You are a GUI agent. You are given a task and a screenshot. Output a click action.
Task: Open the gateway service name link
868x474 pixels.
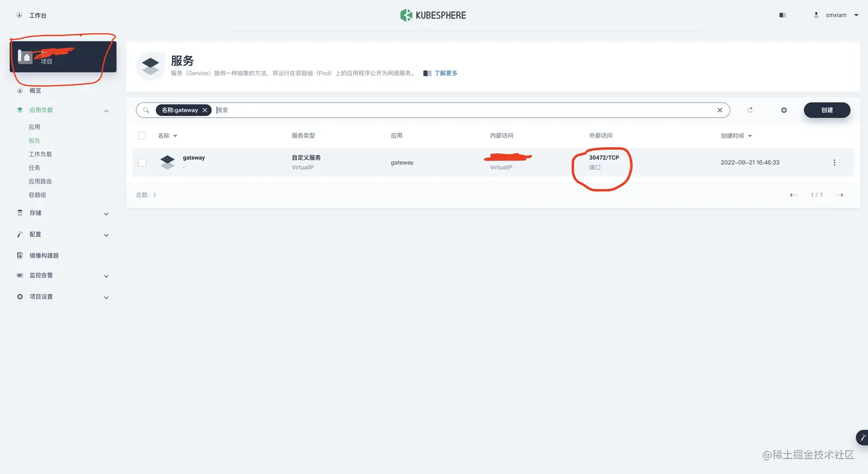(x=194, y=158)
